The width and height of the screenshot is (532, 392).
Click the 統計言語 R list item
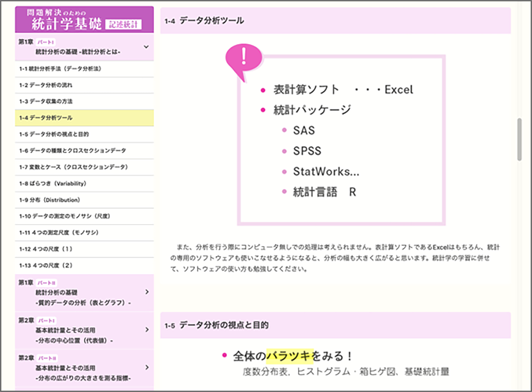[325, 192]
